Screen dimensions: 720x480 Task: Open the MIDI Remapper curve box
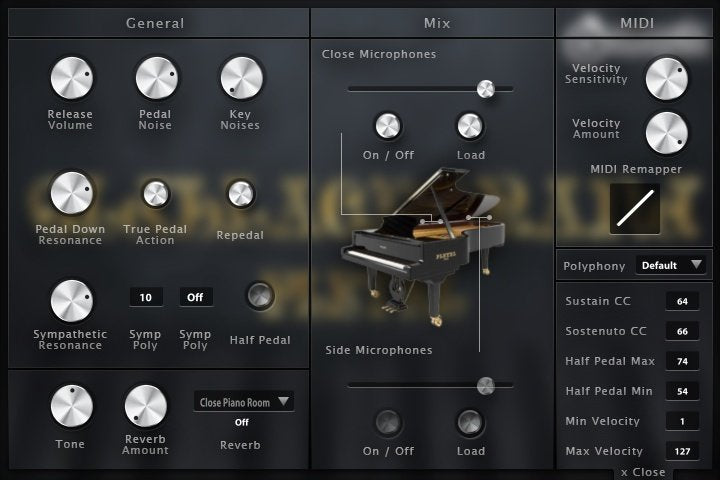pyautogui.click(x=635, y=208)
